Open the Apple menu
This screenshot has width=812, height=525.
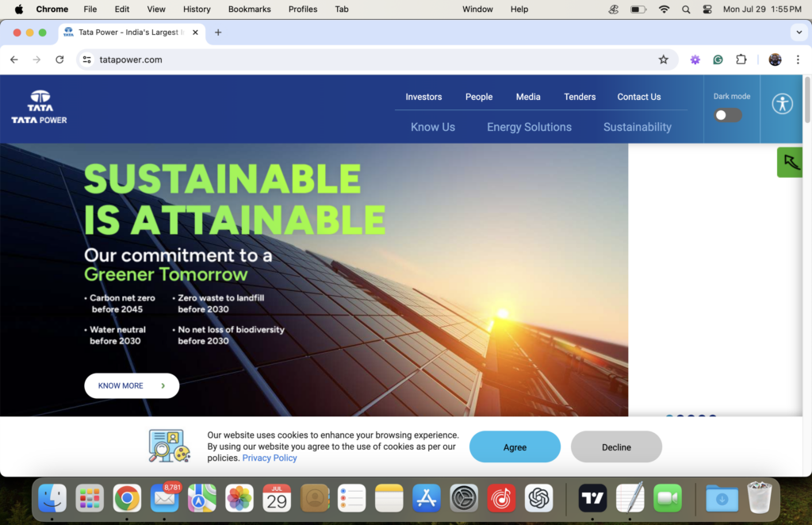coord(19,10)
